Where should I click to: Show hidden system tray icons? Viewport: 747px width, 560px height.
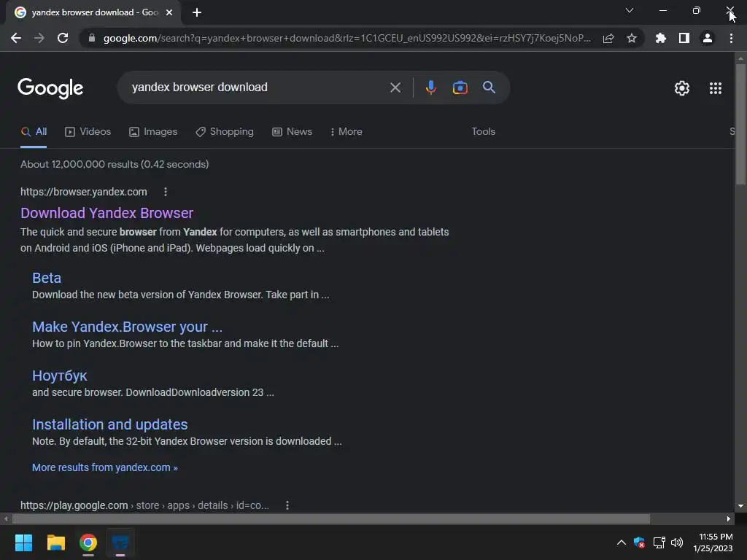(622, 542)
